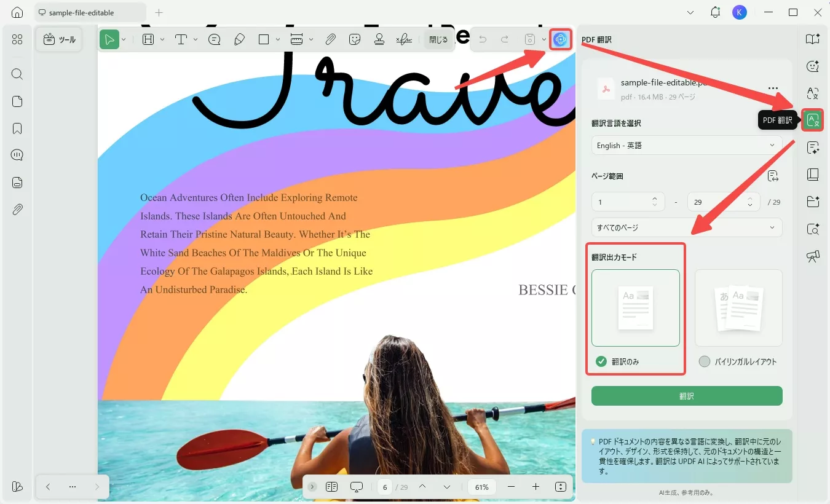This screenshot has width=830, height=504.
Task: Open the attachments panel in left sidebar
Action: click(17, 210)
